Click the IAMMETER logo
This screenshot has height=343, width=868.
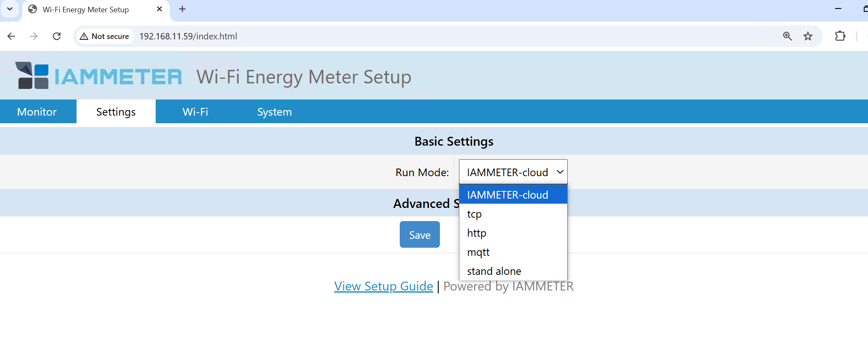tap(99, 76)
